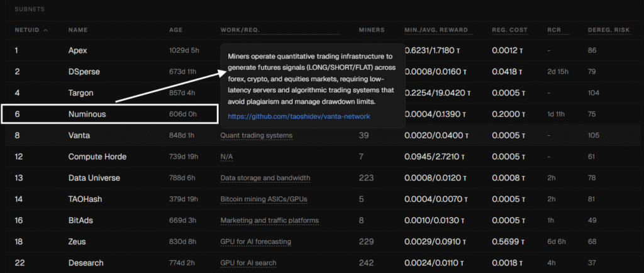The image size is (644, 273).
Task: Sort by the RCR column header
Action: (553, 30)
